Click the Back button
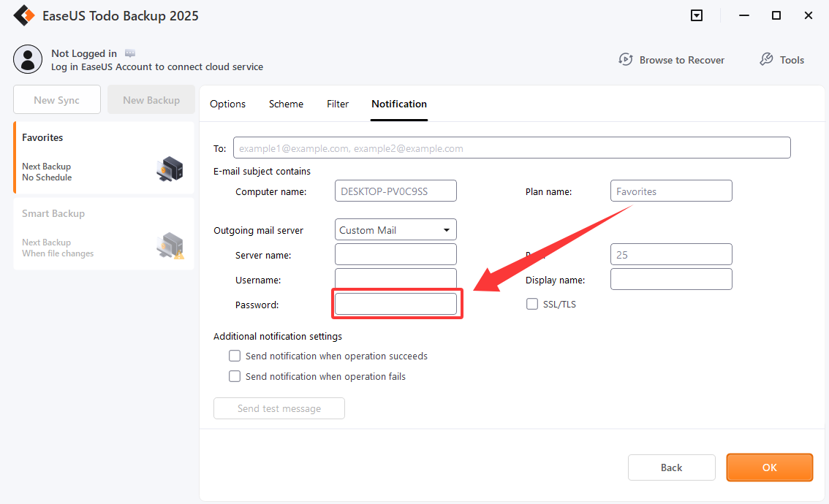829x504 pixels. click(671, 467)
